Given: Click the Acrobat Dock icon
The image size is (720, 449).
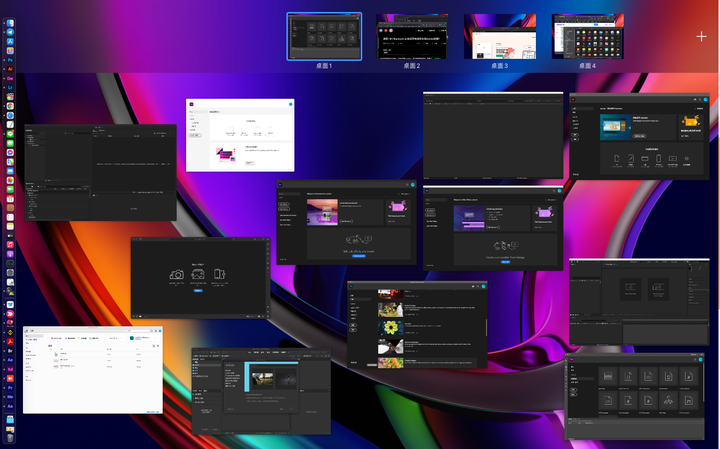Looking at the screenshot, I should (x=10, y=342).
